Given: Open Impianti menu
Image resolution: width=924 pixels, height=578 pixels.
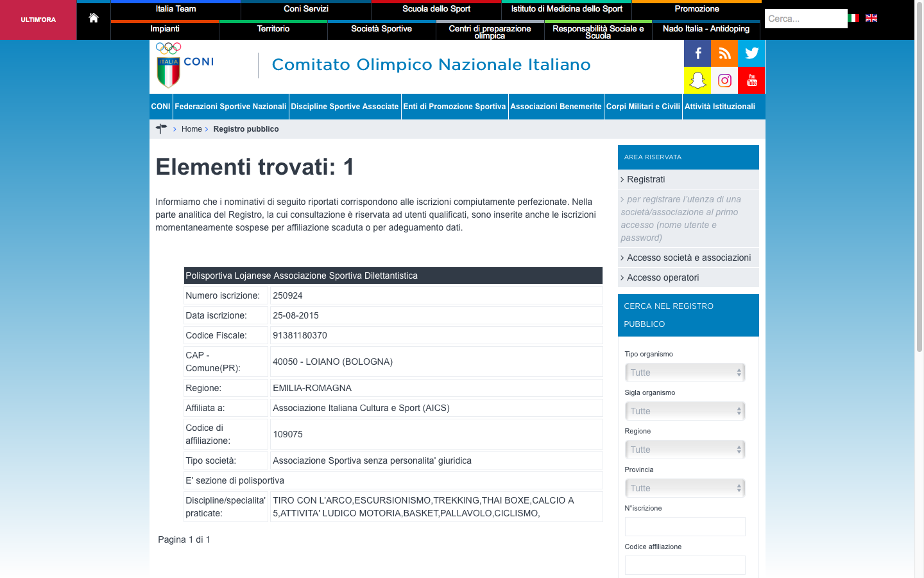Looking at the screenshot, I should pos(165,30).
